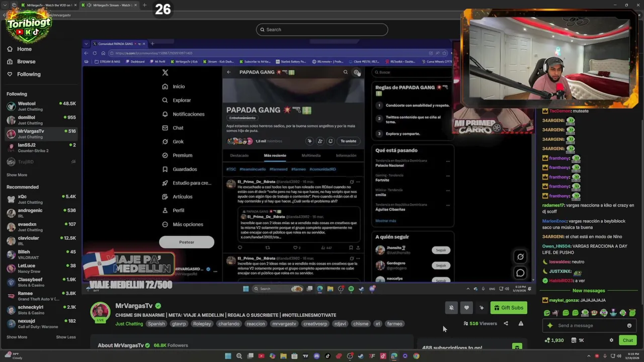Open xQc channel in Recommended
644x362 pixels.
[x=41, y=199]
